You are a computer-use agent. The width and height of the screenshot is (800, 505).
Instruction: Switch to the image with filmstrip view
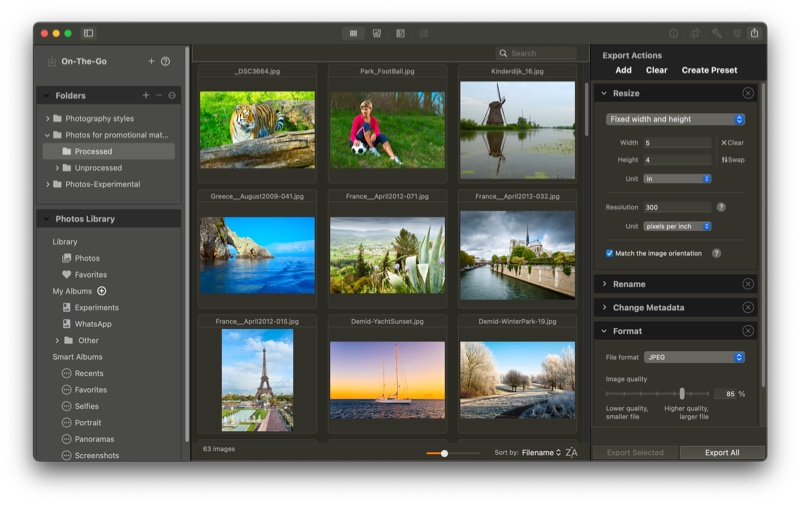pyautogui.click(x=377, y=33)
